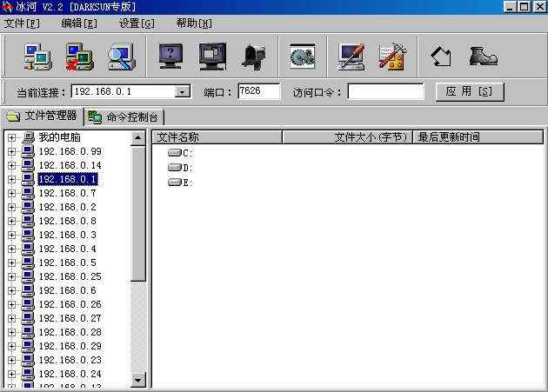Sort by the 文件大小(字节) column header
The height and width of the screenshot is (392, 548).
347,137
